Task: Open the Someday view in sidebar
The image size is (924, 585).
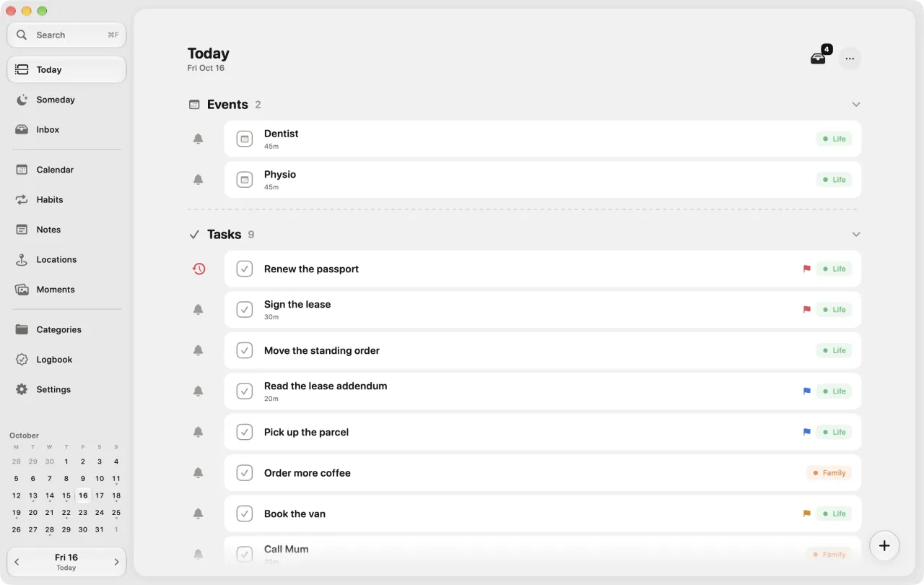Action: tap(66, 100)
